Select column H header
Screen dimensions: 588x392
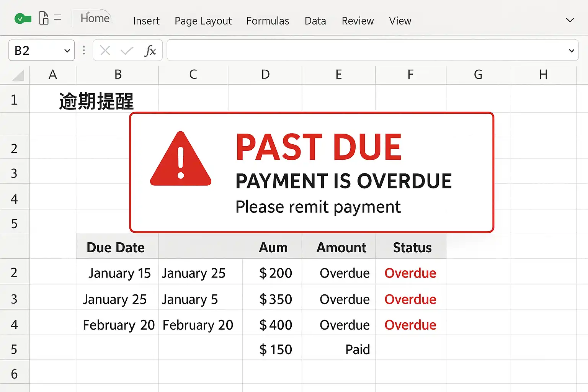pyautogui.click(x=544, y=75)
